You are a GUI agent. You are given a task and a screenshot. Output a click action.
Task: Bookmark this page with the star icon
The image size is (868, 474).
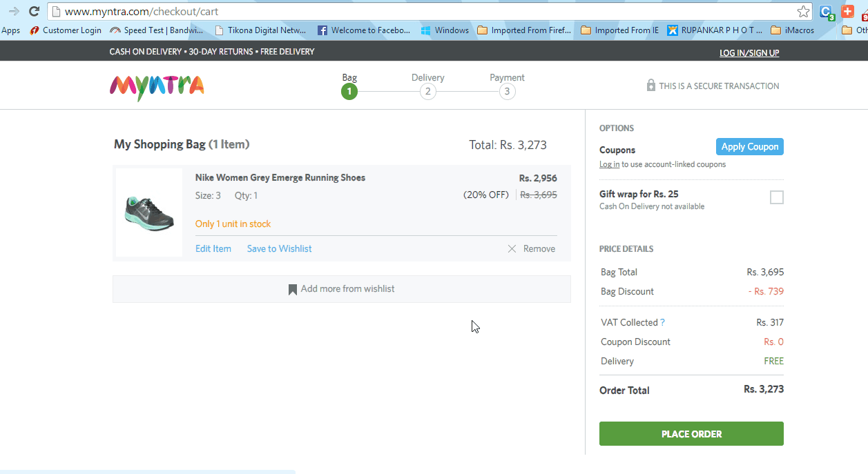803,11
